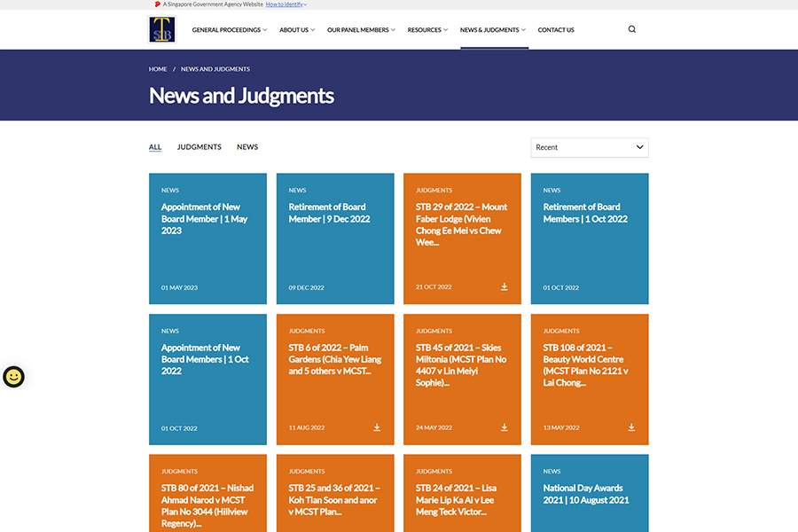Open STB 45 of 2021 Skies Miltonia card

coord(462,379)
